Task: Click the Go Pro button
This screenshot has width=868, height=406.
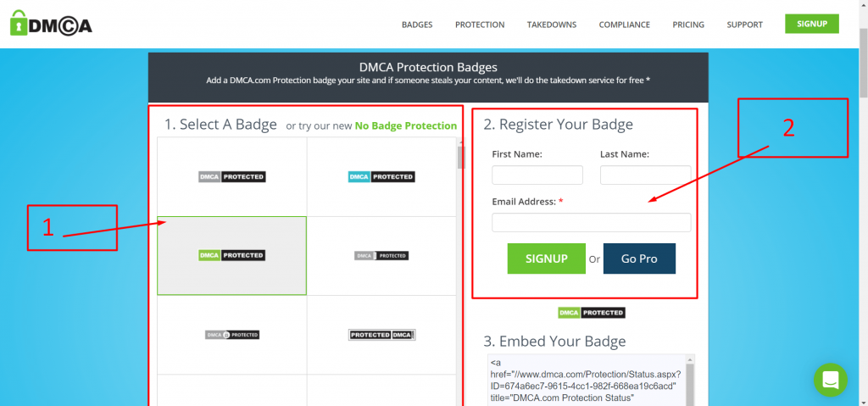Action: [639, 259]
